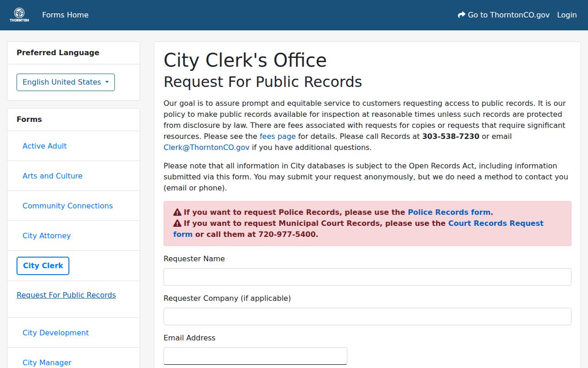Viewport: 588px width, 368px height.
Task: Open the Police Records form link
Action: point(449,212)
